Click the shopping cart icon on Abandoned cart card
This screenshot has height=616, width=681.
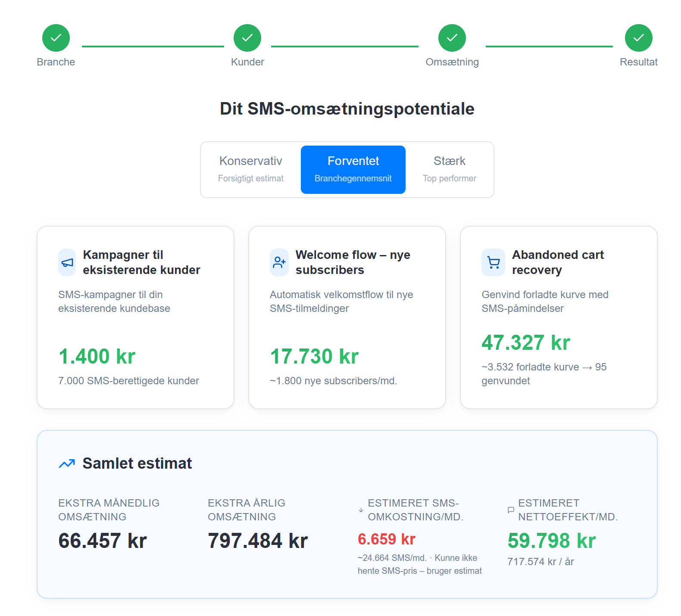click(493, 262)
